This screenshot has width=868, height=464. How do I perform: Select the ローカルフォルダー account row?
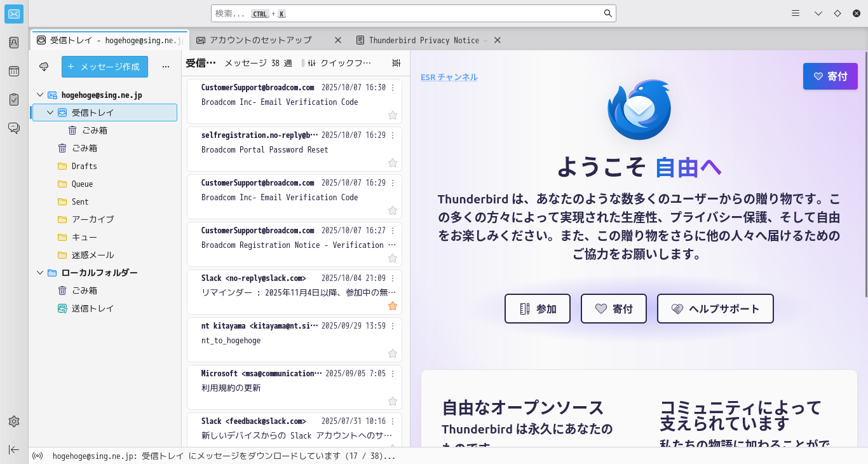[x=104, y=273]
